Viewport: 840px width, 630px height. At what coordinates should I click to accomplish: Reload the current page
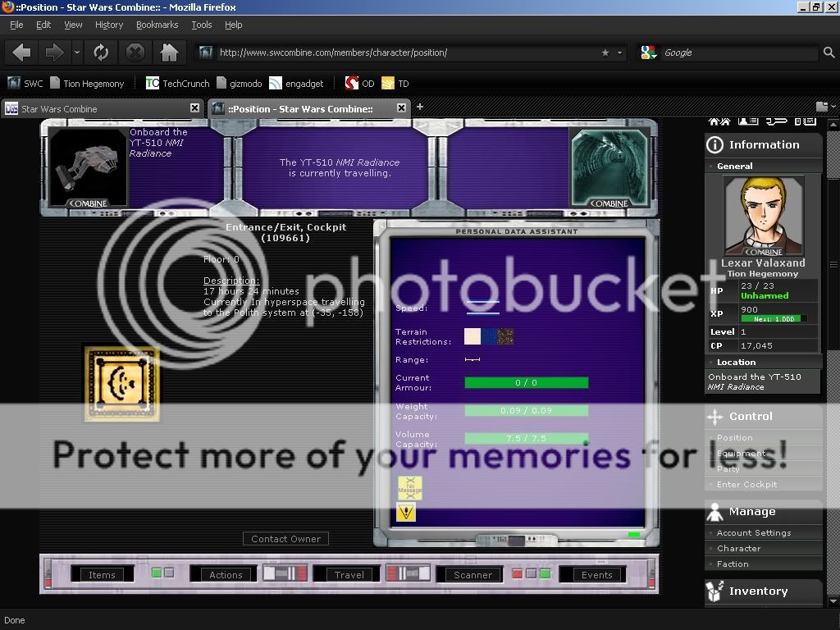click(101, 52)
